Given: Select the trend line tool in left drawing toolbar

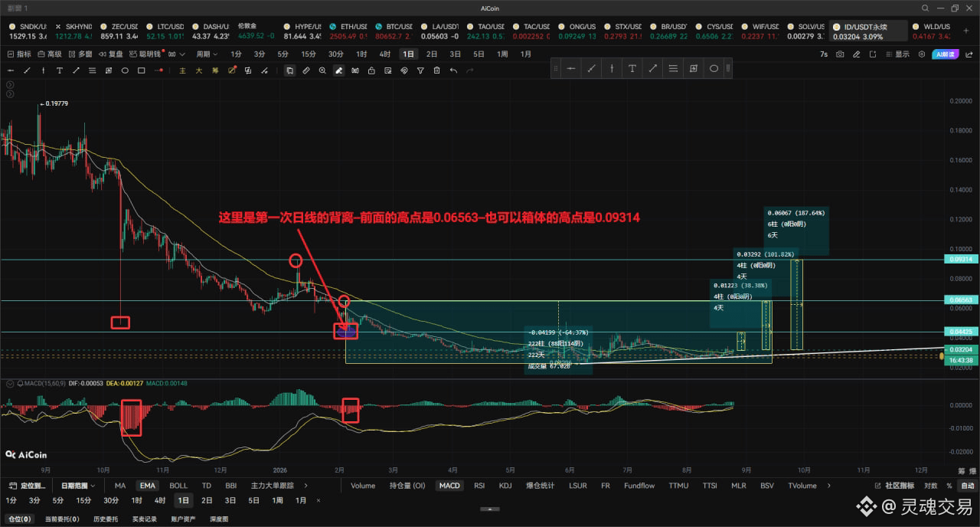Looking at the screenshot, I should pos(27,70).
